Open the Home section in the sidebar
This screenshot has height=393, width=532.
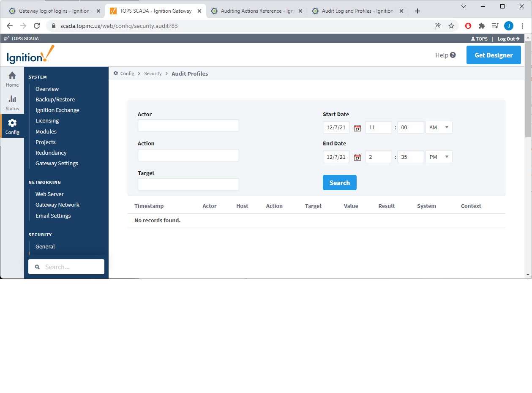point(12,80)
